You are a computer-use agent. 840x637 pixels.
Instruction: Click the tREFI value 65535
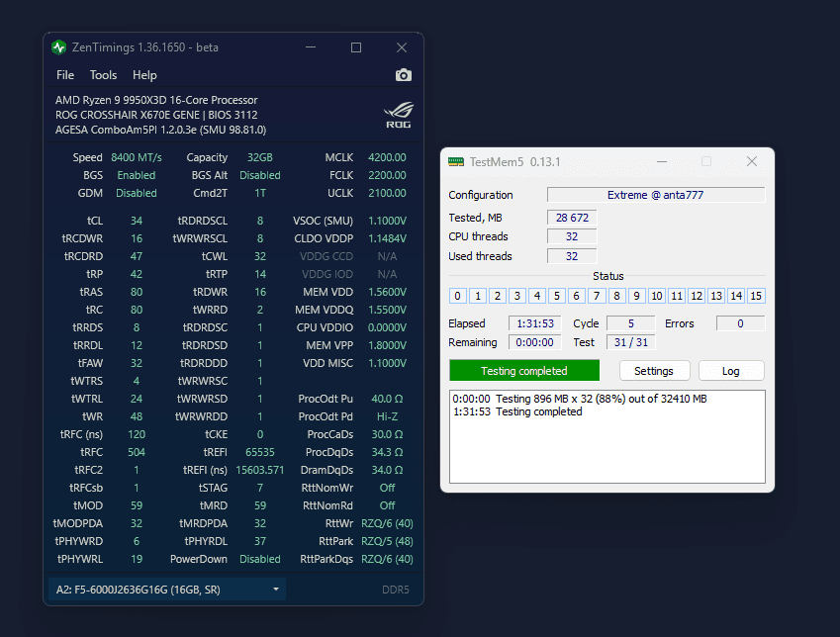point(260,452)
